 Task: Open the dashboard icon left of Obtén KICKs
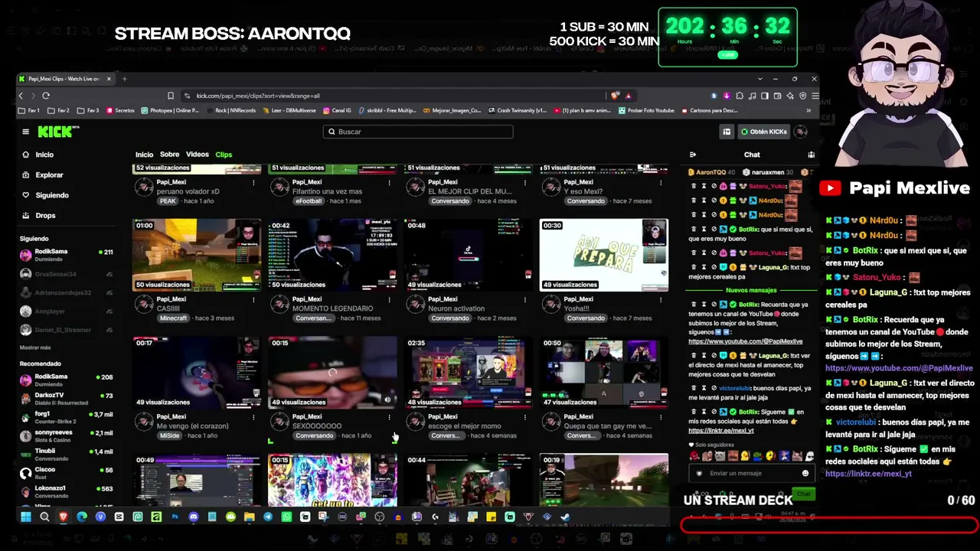click(x=727, y=132)
